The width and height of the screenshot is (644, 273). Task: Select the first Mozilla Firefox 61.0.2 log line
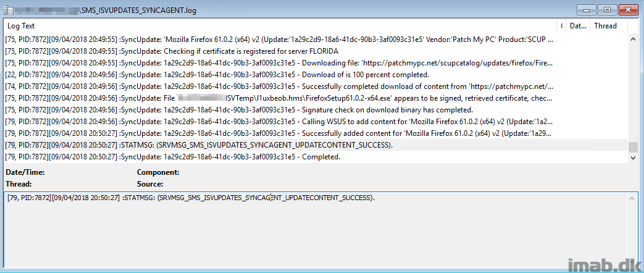point(316,40)
